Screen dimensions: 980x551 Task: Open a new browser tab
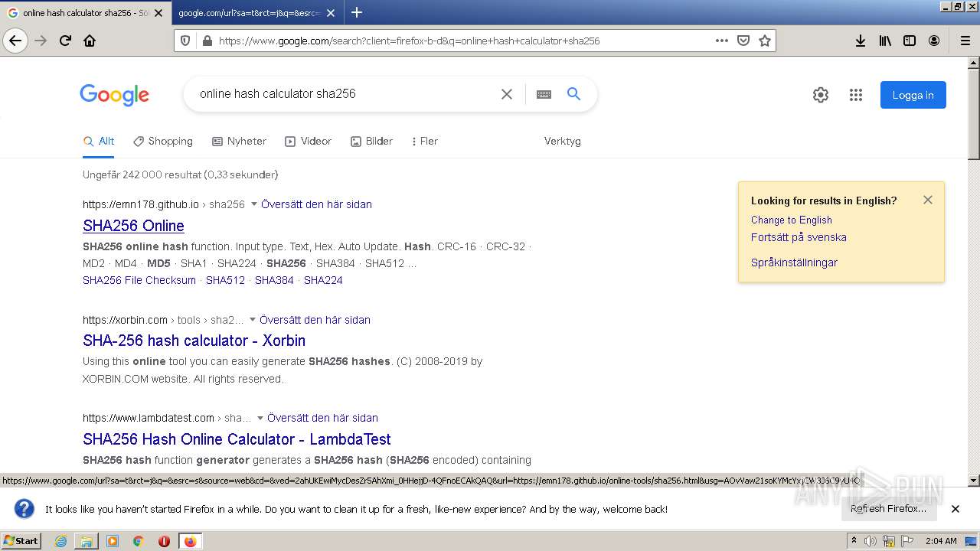click(x=356, y=12)
